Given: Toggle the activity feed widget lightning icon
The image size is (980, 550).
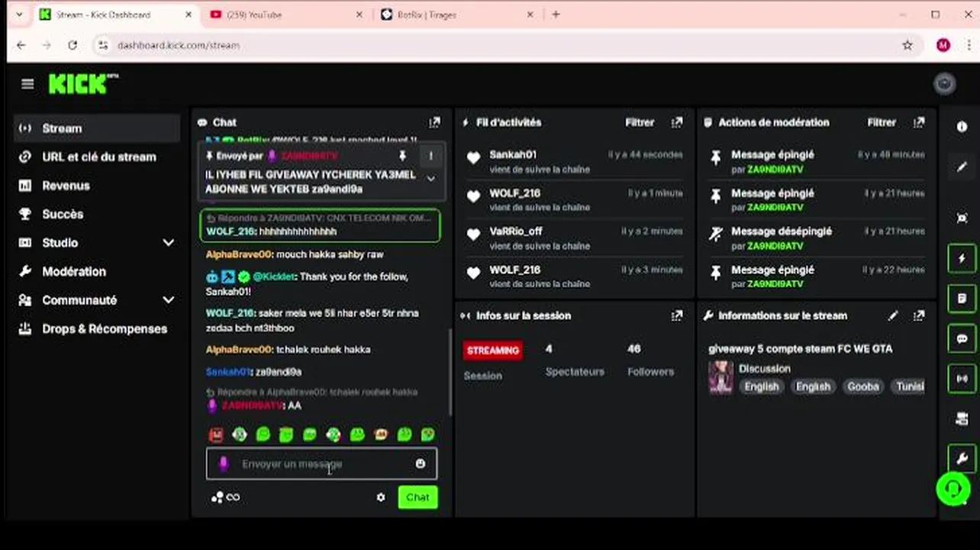Looking at the screenshot, I should tap(962, 258).
